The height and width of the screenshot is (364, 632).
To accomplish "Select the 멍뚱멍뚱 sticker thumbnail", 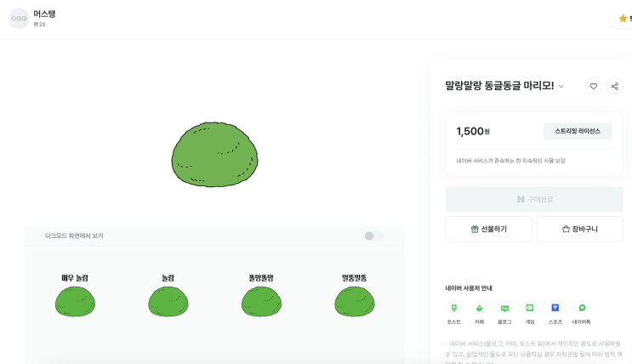I will point(354,301).
